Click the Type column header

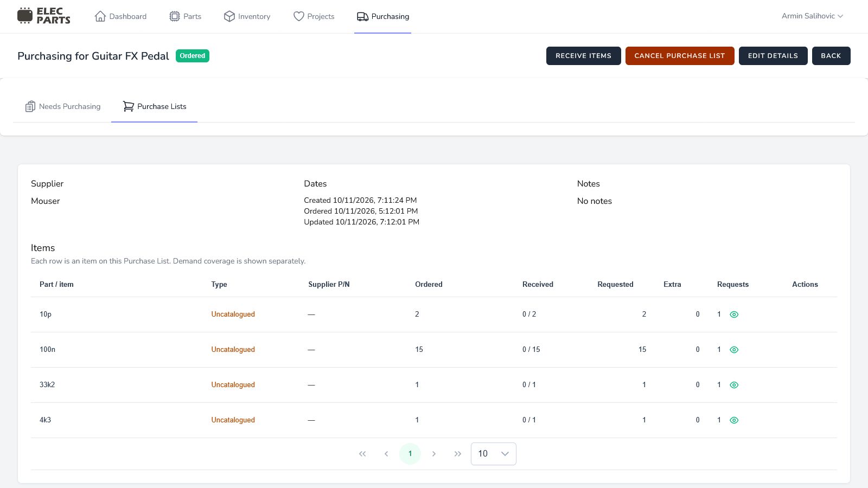[219, 284]
